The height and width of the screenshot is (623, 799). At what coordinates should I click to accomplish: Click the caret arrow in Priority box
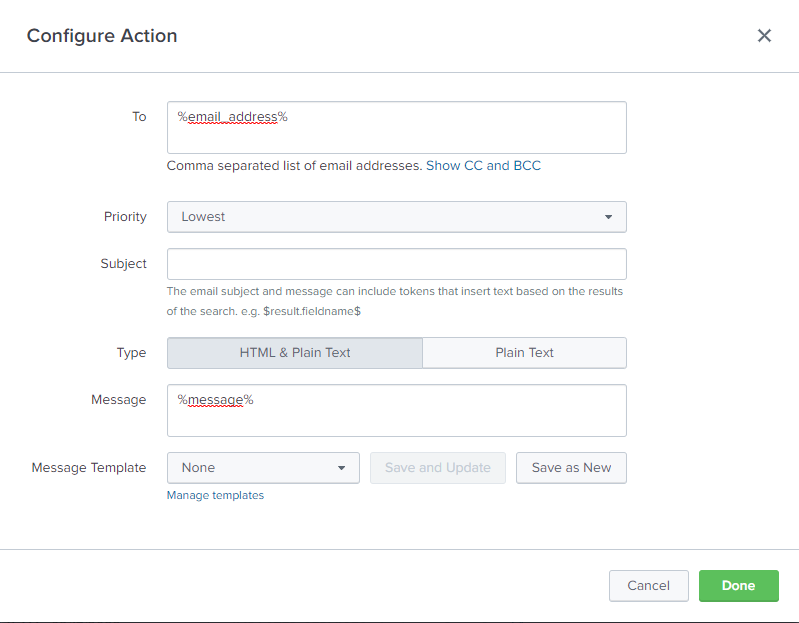pos(608,217)
